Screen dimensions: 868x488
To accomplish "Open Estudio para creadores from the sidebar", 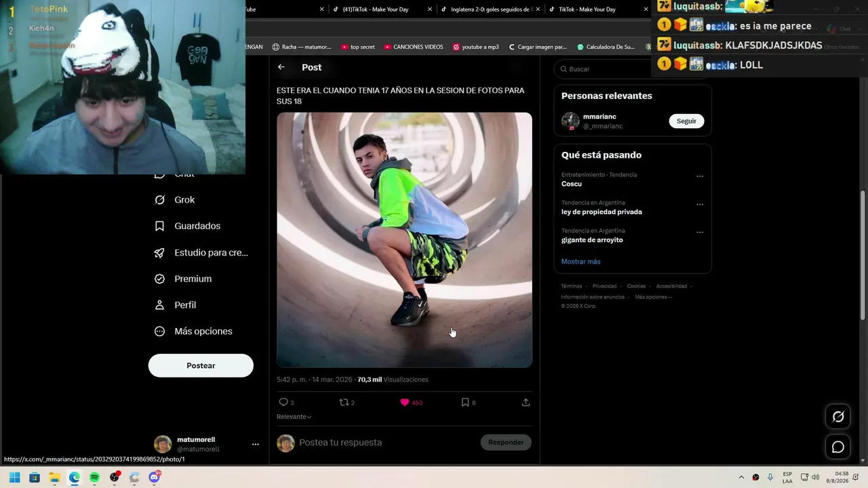I will 201,252.
